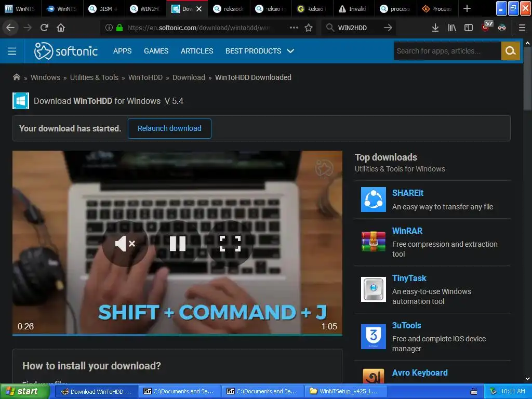The width and height of the screenshot is (532, 399).
Task: Open Utilities & Tools breadcrumb link
Action: (x=95, y=77)
